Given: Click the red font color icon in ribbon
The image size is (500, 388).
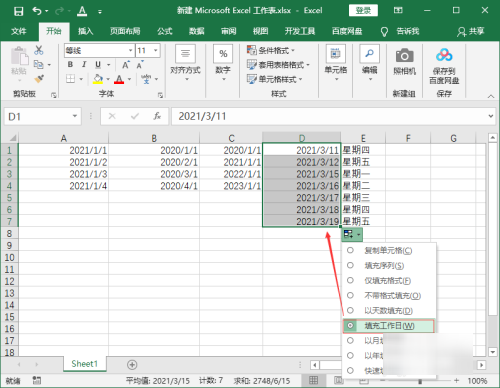Looking at the screenshot, I should [x=119, y=79].
